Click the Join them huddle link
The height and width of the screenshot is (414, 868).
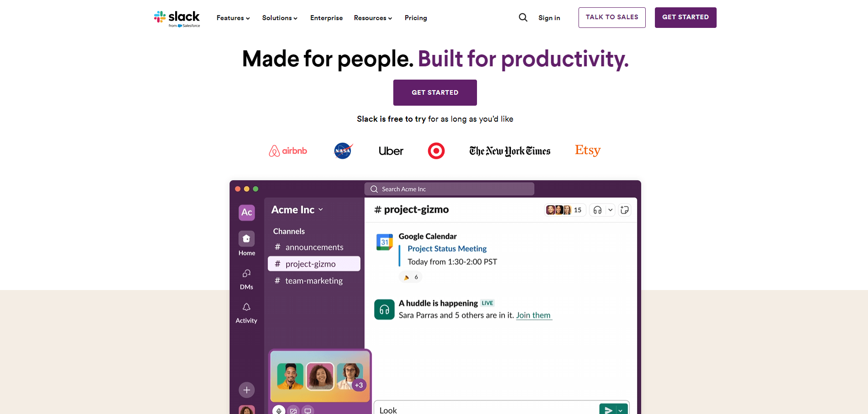point(533,315)
